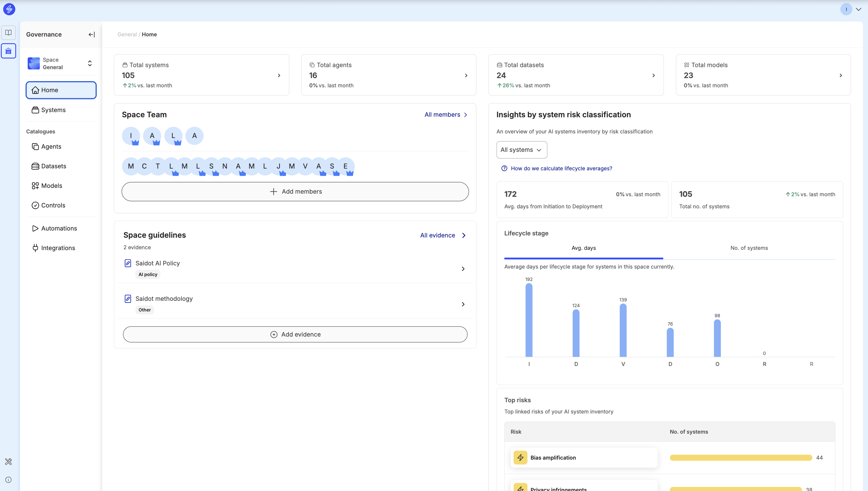Viewport: 868px width, 491px height.
Task: Click the 139 bar for stage V
Action: [623, 330]
